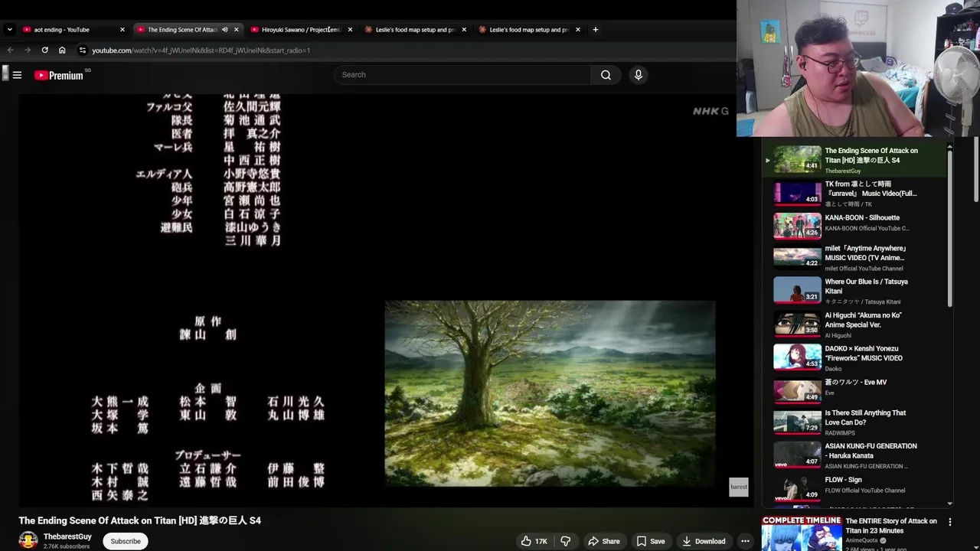
Task: Click the 2.76K subscribers text
Action: click(x=67, y=546)
